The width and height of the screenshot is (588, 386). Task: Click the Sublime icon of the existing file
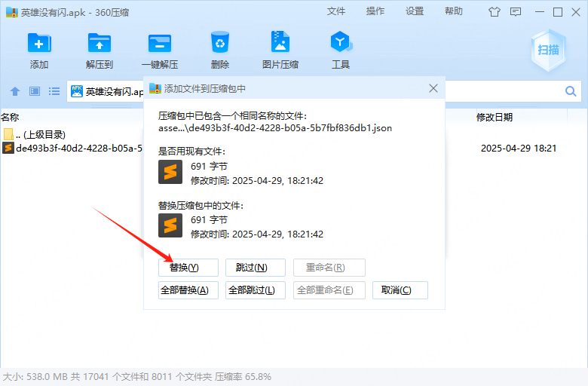tap(170, 172)
